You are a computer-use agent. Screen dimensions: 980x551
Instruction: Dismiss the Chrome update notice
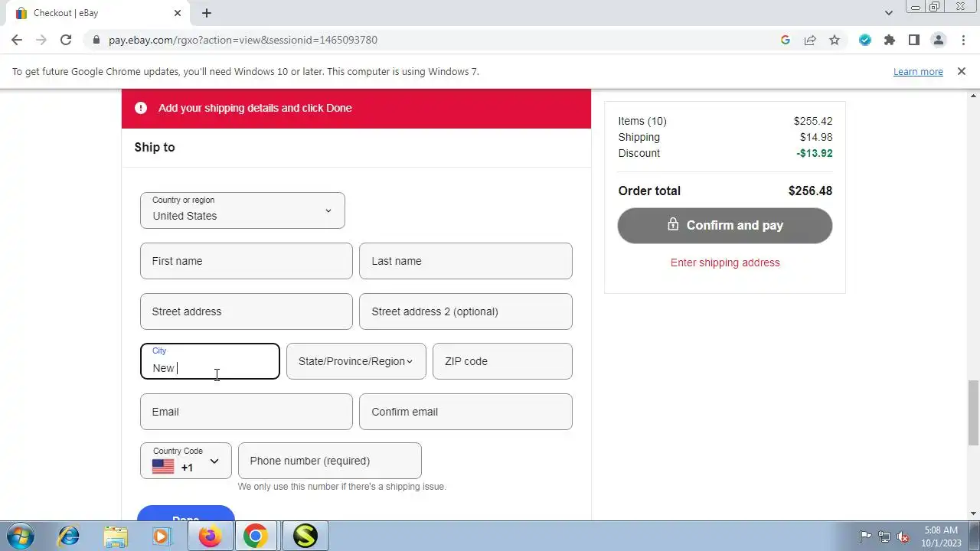pos(962,71)
